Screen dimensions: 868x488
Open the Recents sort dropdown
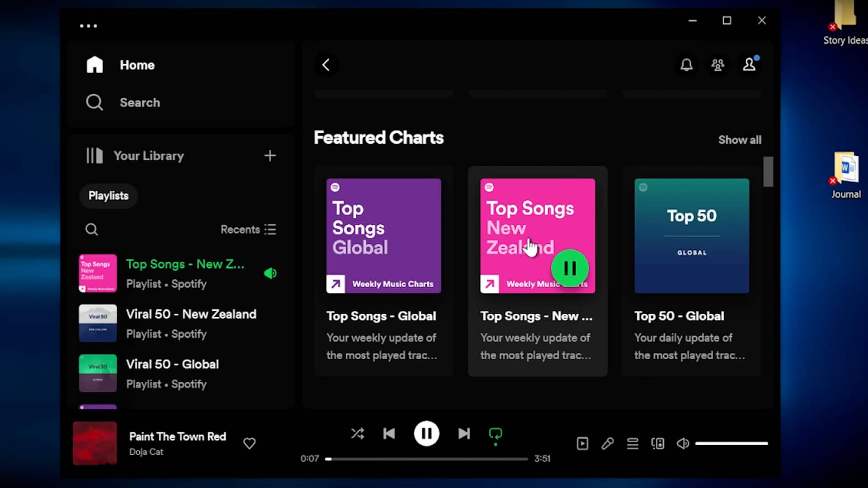coord(248,230)
